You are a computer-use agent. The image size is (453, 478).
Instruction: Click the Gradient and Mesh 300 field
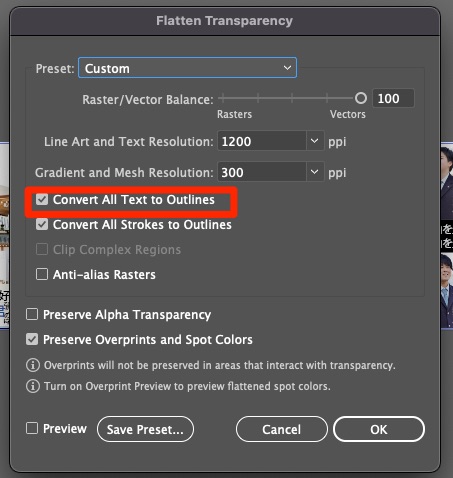point(262,172)
